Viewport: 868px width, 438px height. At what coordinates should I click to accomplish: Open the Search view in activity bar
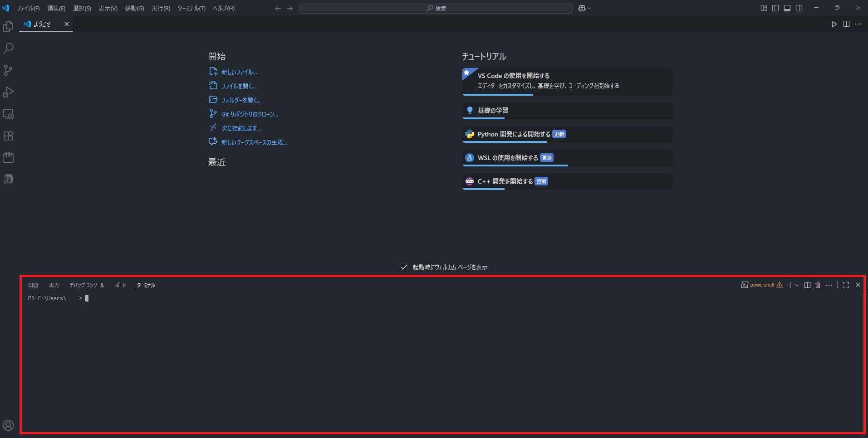point(8,49)
